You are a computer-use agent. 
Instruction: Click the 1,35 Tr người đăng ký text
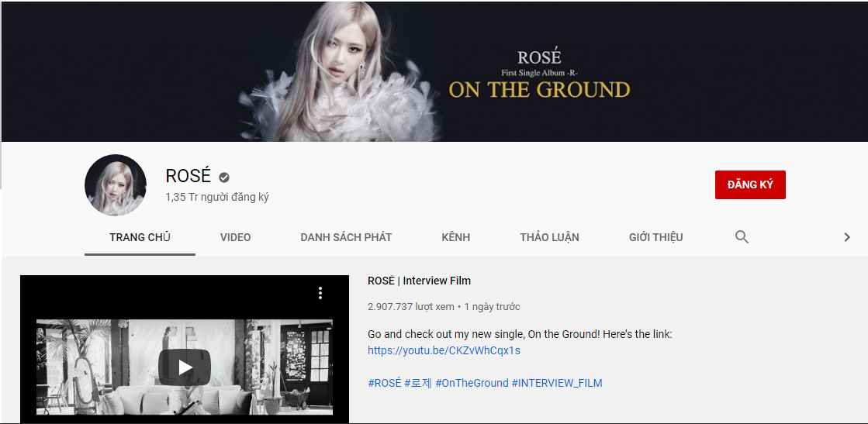coord(217,197)
